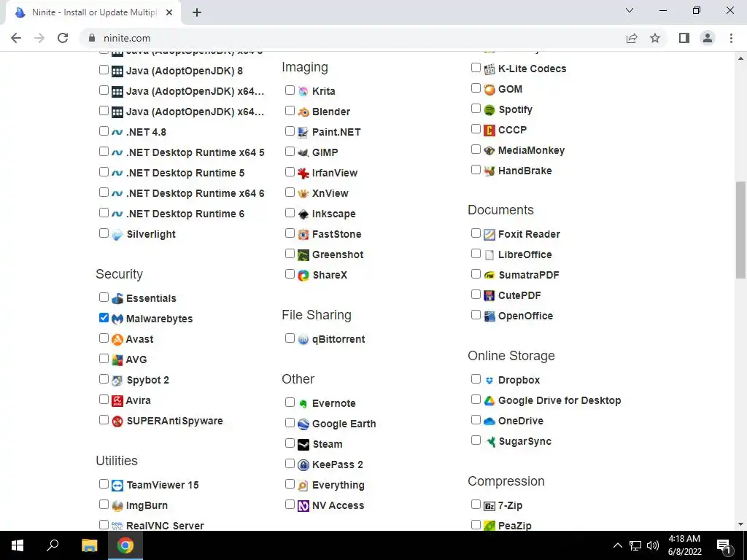Open the Chrome profile button
The image size is (747, 560).
click(x=708, y=38)
